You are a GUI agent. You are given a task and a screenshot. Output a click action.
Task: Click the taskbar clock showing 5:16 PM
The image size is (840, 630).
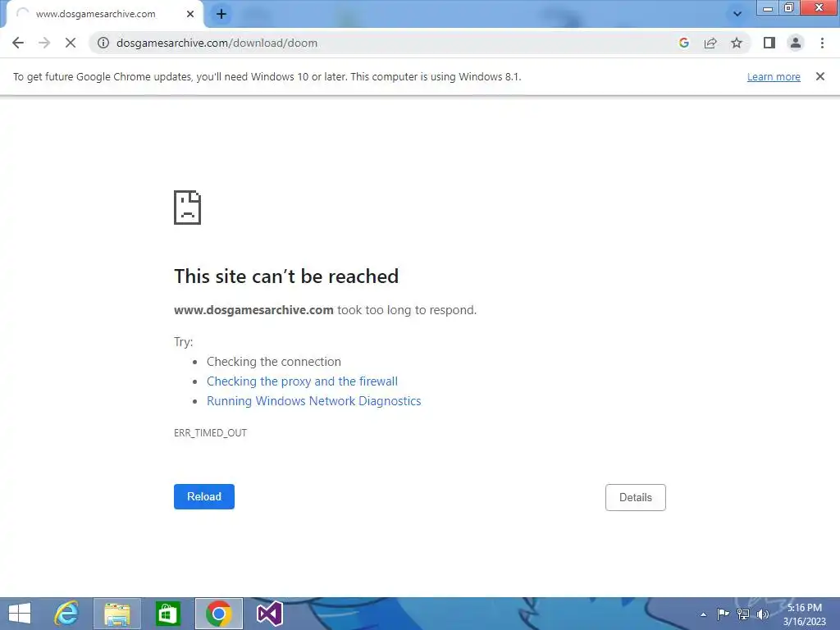point(804,614)
